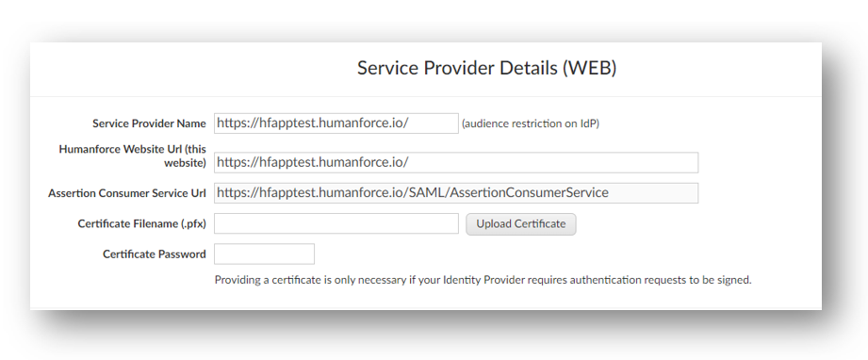Click the 'Service Provider Name' label
Screen dimensions: 868x360
point(149,123)
